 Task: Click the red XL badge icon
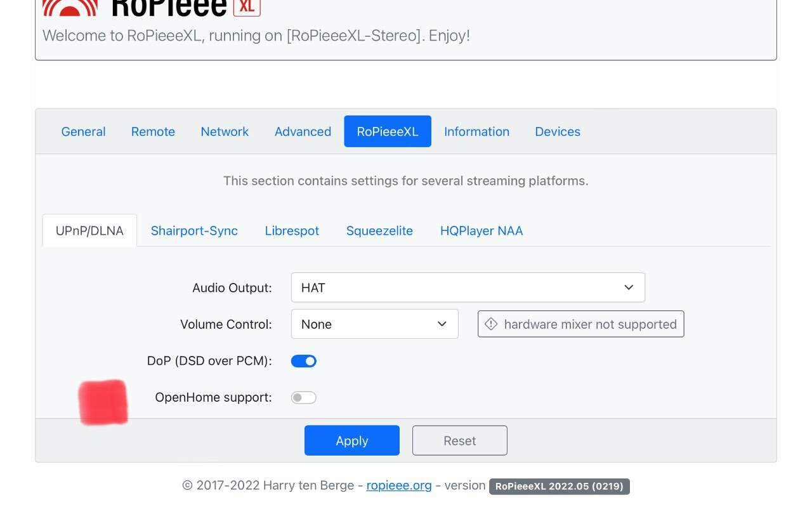coord(247,8)
